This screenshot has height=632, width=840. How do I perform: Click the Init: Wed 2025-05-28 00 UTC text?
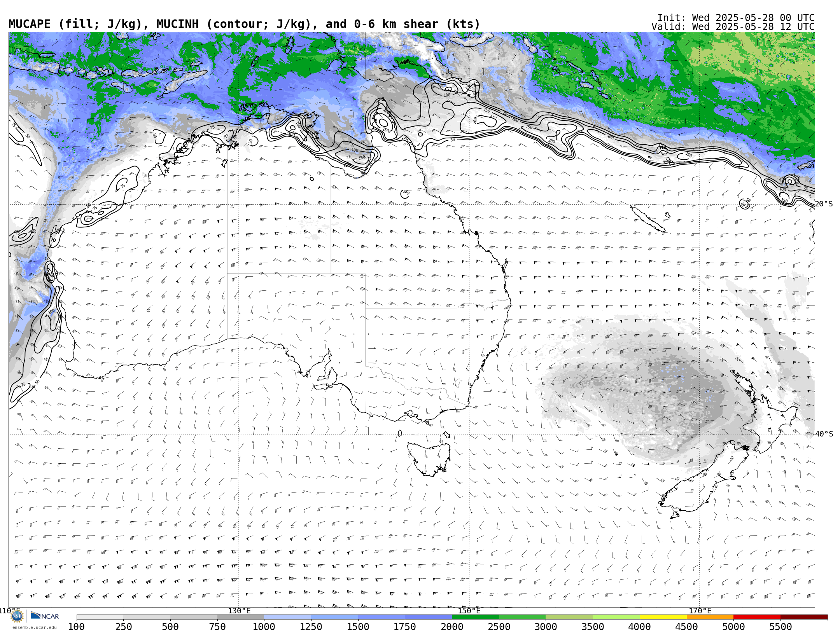point(736,18)
